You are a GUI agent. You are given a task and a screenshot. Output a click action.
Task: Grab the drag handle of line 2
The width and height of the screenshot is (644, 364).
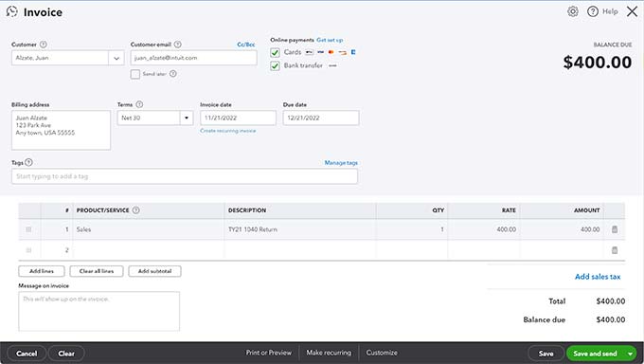pos(28,250)
